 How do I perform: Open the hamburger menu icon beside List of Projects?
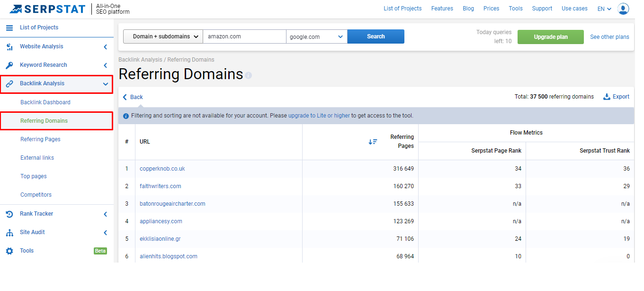tap(9, 27)
